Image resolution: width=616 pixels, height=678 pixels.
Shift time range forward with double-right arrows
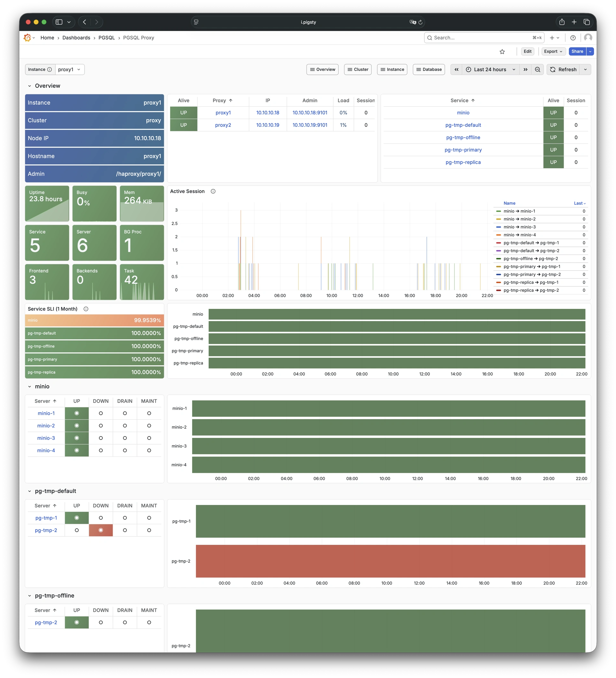pos(525,70)
